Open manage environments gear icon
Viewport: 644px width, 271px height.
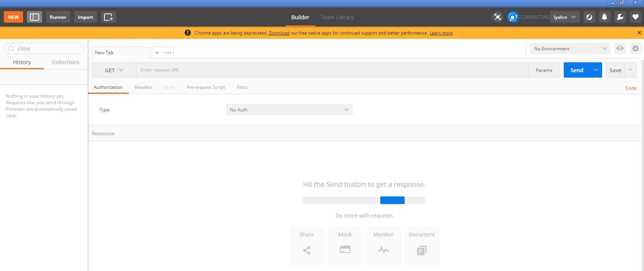click(636, 48)
